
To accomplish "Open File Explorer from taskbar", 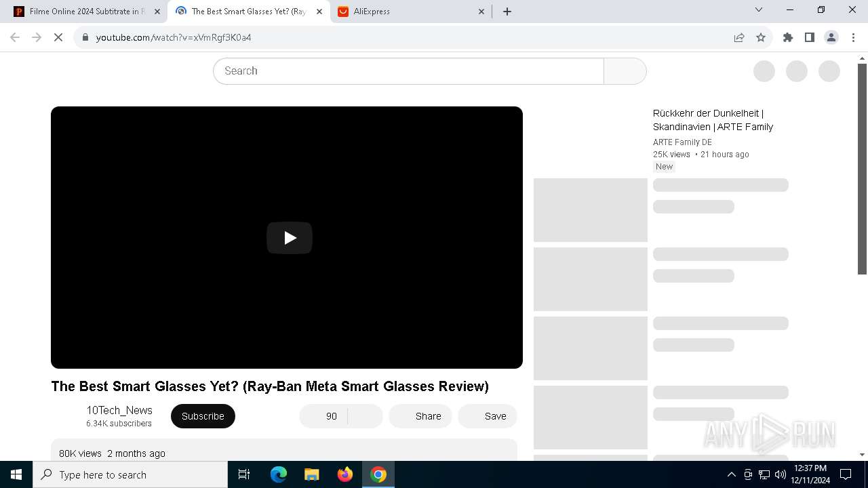I will coord(312,474).
